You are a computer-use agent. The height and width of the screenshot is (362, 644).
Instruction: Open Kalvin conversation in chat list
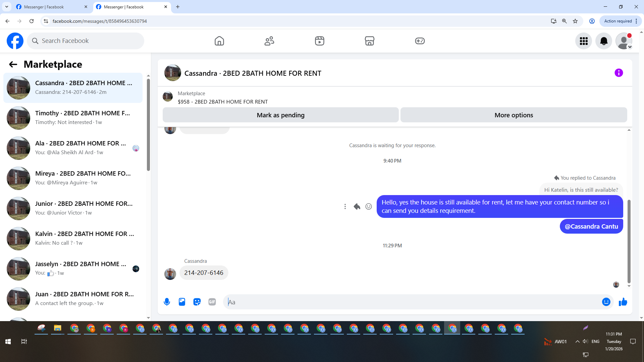coord(73,239)
